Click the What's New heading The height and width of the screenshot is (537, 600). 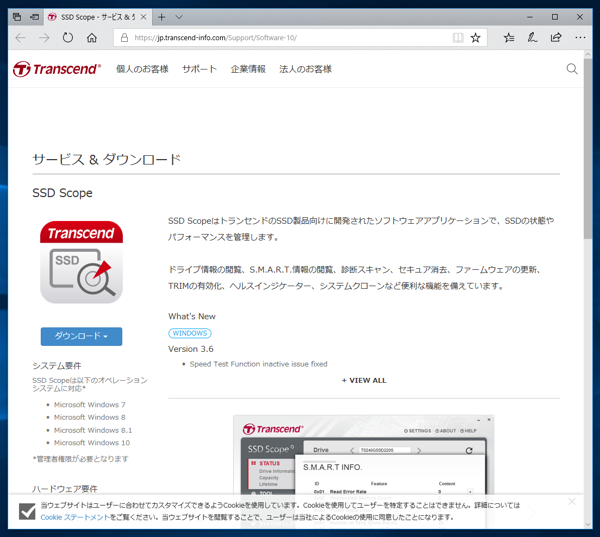[x=192, y=316]
